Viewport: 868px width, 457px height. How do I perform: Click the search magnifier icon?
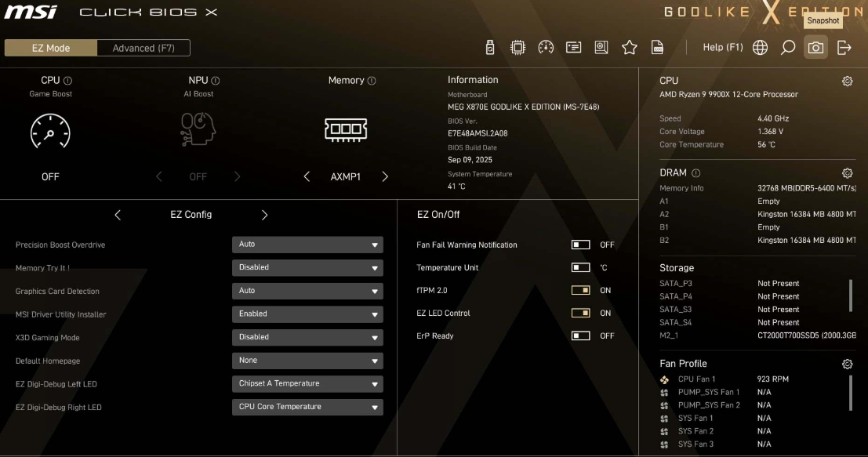(x=788, y=48)
